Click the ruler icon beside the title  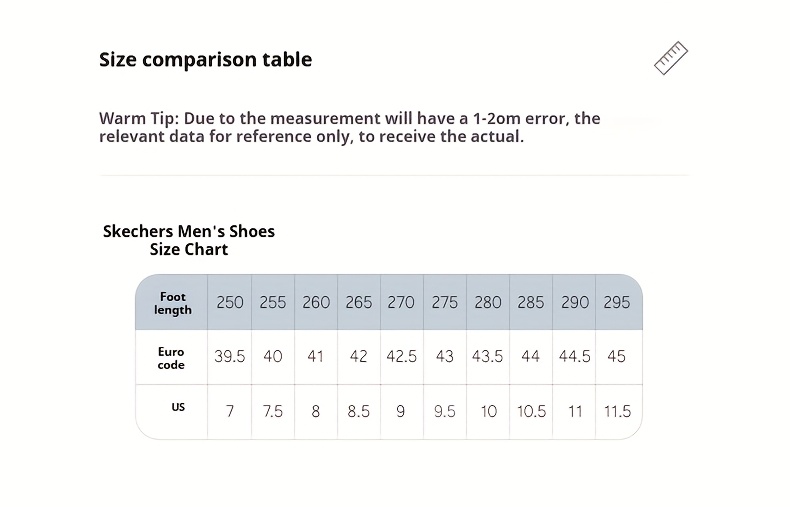(x=671, y=59)
